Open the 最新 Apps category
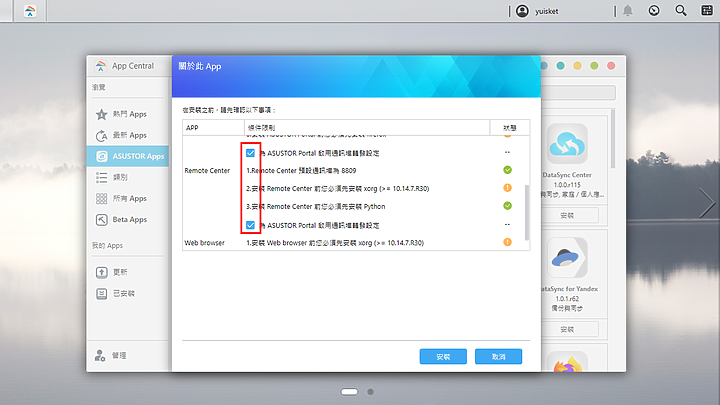This screenshot has height=405, width=720. (128, 135)
